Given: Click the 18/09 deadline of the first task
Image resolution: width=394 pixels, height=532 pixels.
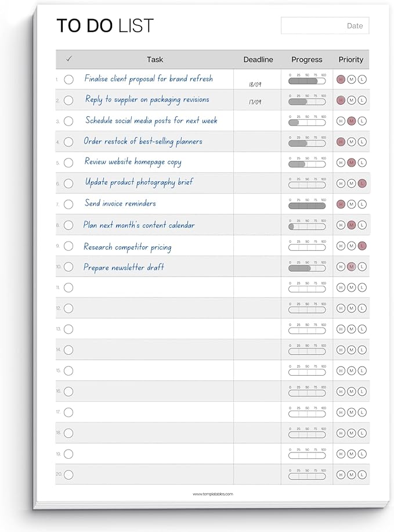Looking at the screenshot, I should [x=255, y=84].
